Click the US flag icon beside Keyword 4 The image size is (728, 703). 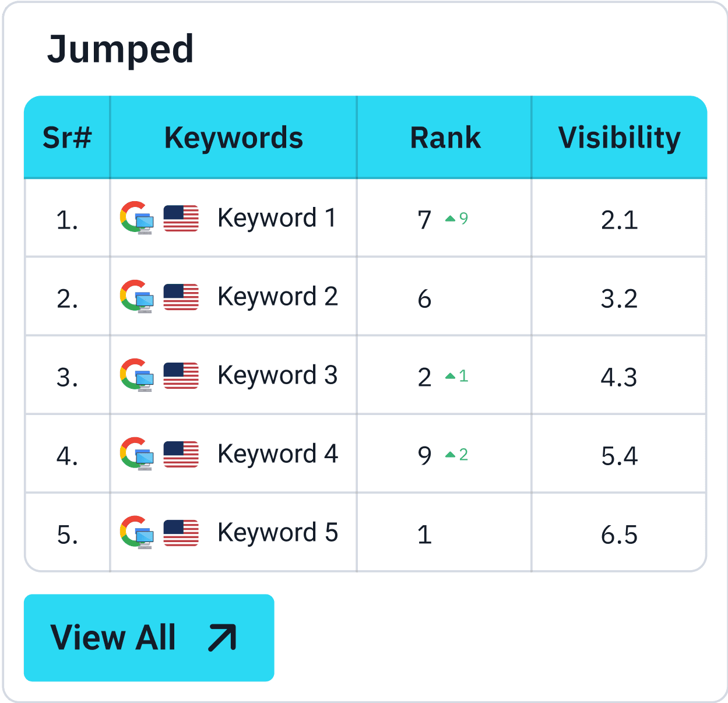tap(181, 455)
